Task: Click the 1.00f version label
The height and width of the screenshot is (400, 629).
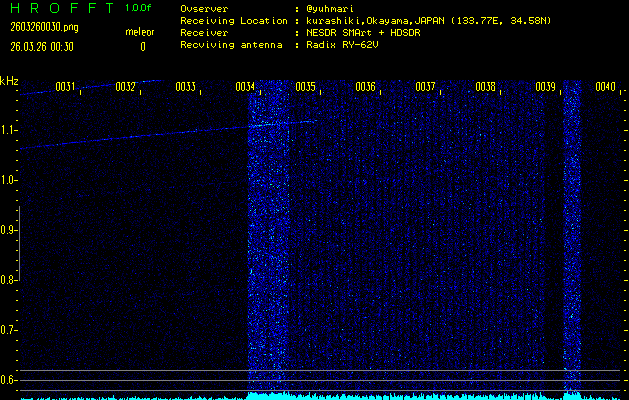Action: click(x=139, y=8)
